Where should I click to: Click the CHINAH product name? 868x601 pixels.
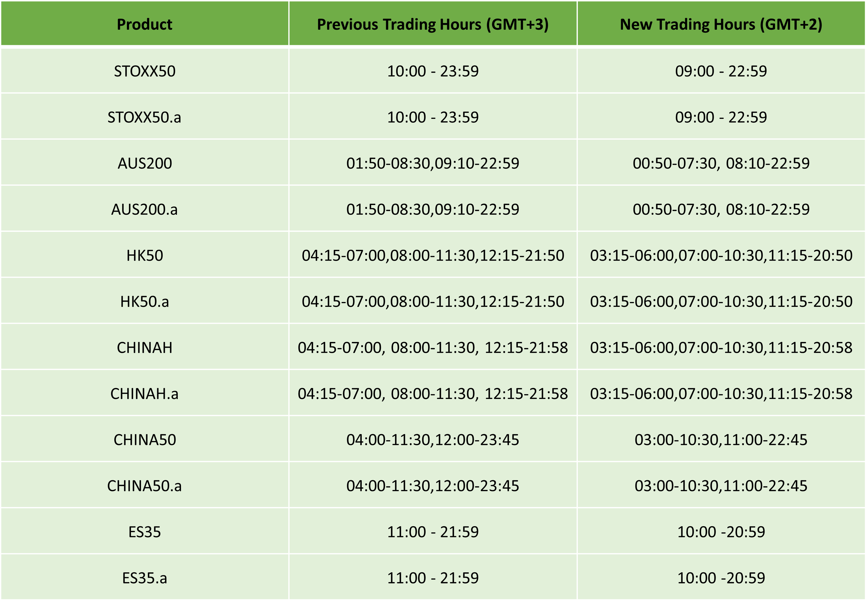pos(145,348)
